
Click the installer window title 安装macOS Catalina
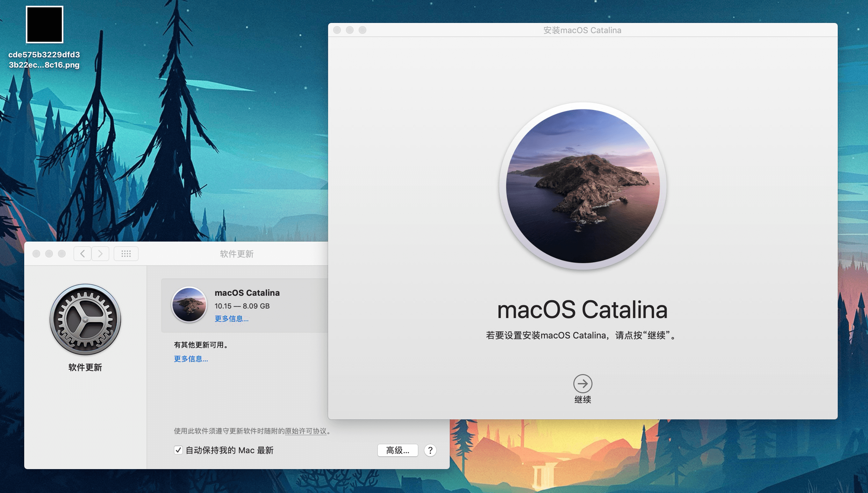click(582, 30)
